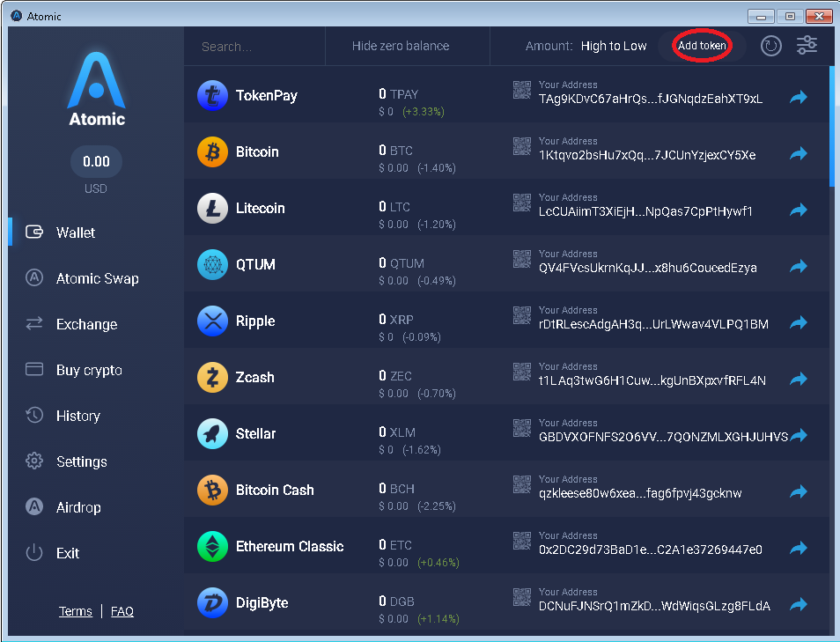Click the Bitcoin Cash coin icon

[213, 490]
